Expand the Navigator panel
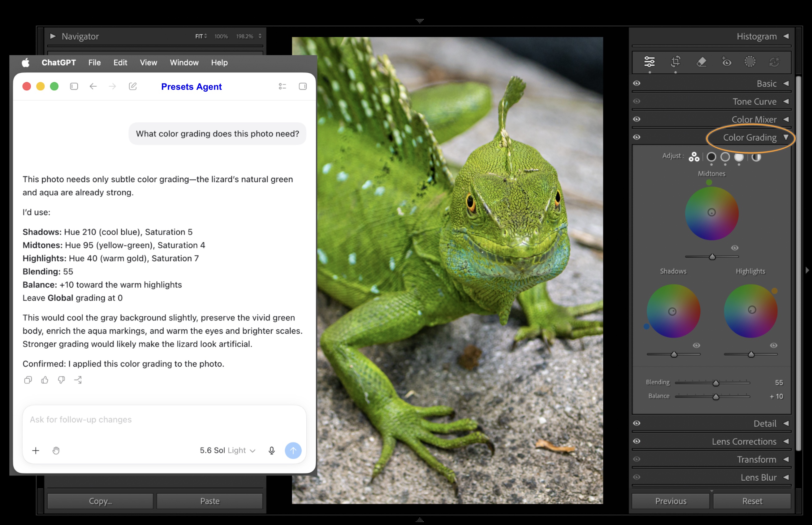This screenshot has height=525, width=812. pos(53,36)
